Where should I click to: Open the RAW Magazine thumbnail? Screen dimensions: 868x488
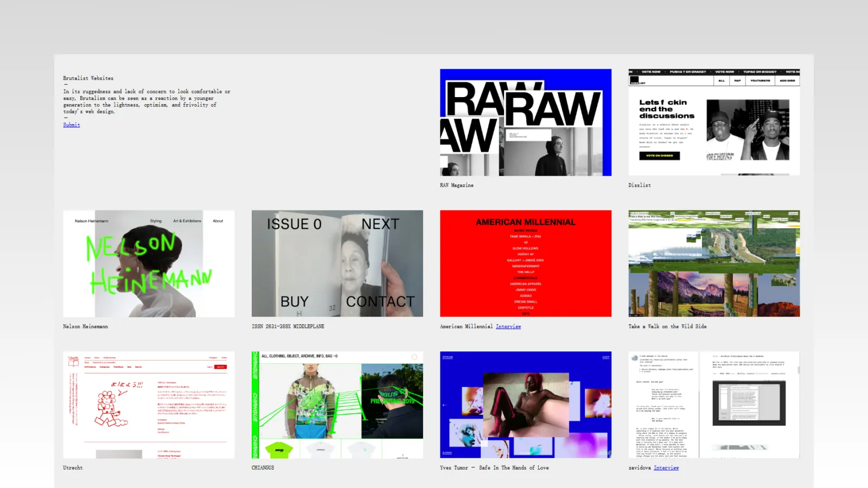point(525,124)
